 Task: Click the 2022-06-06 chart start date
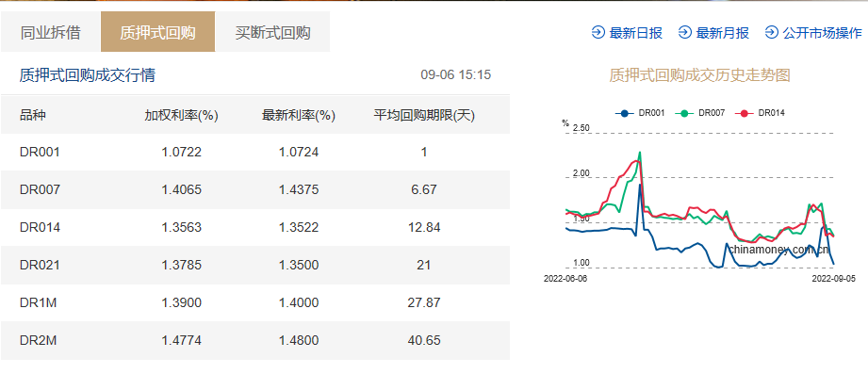[x=565, y=279]
